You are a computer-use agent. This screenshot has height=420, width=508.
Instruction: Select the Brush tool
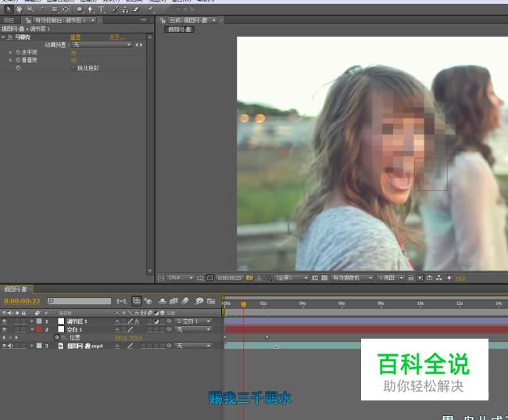[115, 9]
